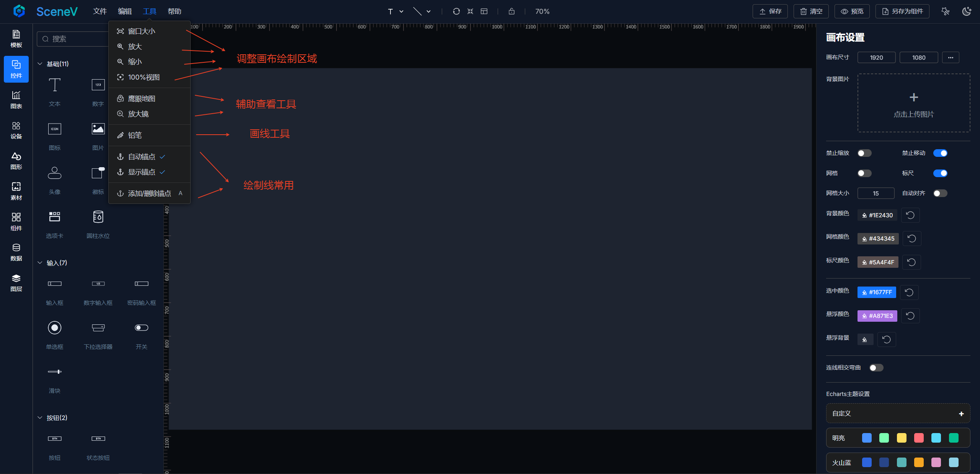Click the refresh icon in top toolbar

pyautogui.click(x=456, y=11)
